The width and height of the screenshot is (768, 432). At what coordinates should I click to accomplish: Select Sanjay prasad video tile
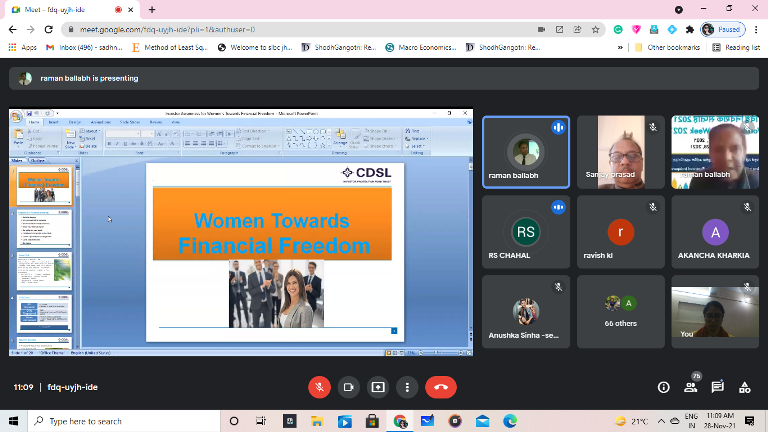point(621,152)
